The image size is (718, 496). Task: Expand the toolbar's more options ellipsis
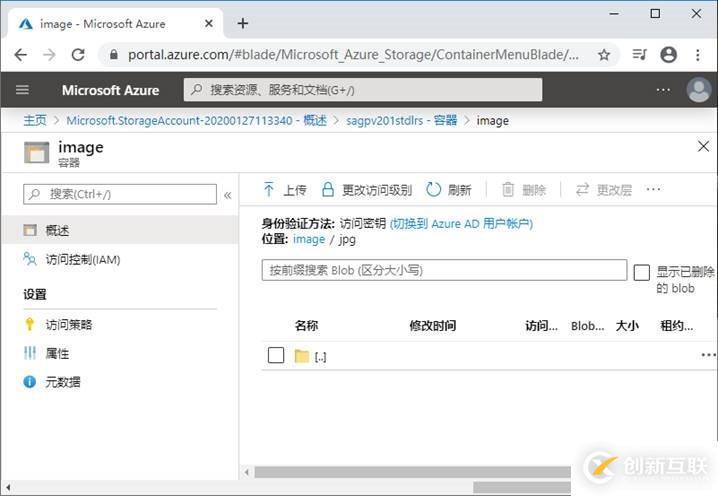(653, 190)
